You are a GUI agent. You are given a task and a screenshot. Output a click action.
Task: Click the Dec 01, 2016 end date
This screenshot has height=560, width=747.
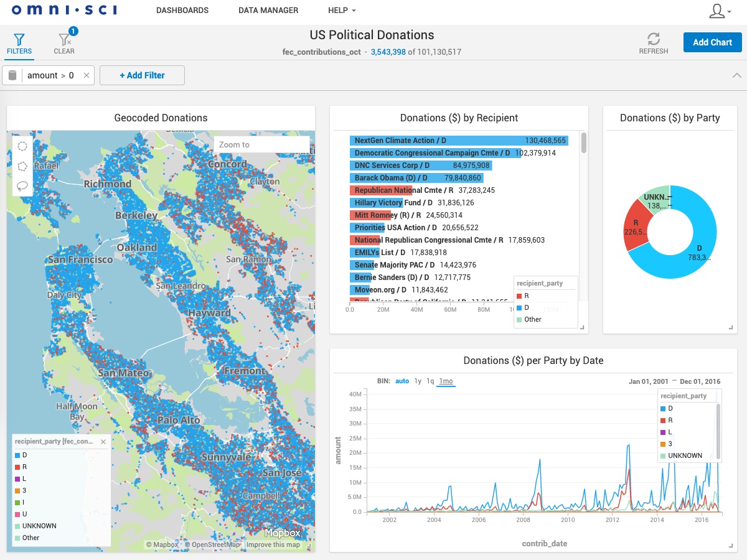(x=700, y=381)
